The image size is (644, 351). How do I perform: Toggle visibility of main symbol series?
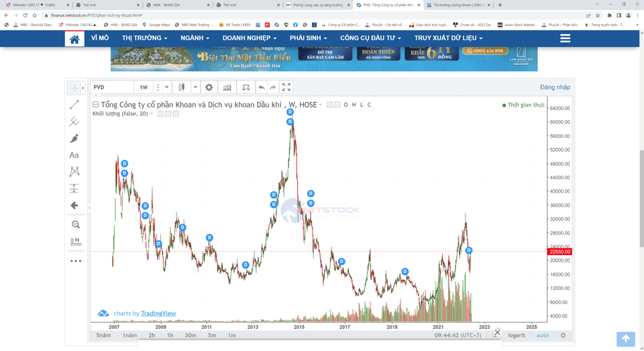coord(329,105)
